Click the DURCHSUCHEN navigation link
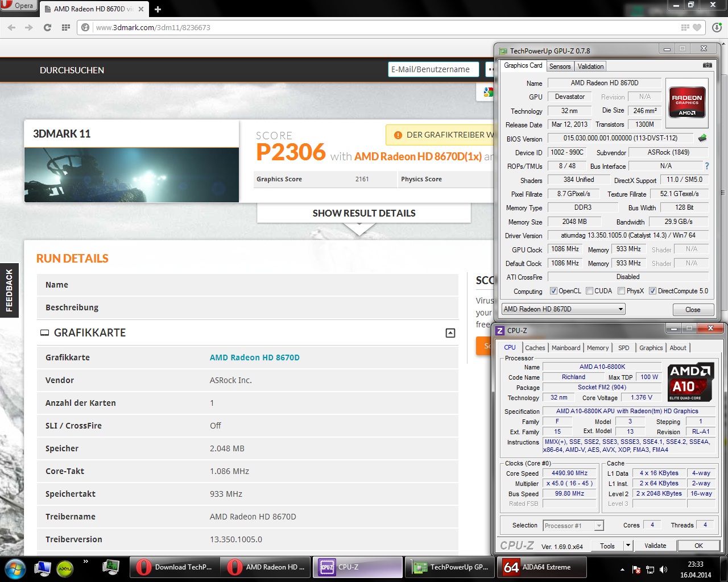Screen dimensions: 728x582 coord(72,70)
